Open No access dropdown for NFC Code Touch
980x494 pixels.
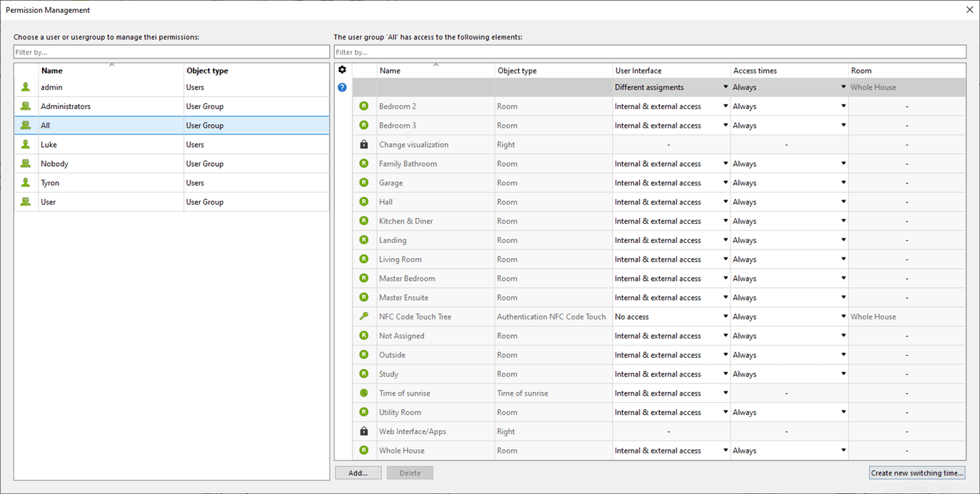tap(726, 317)
